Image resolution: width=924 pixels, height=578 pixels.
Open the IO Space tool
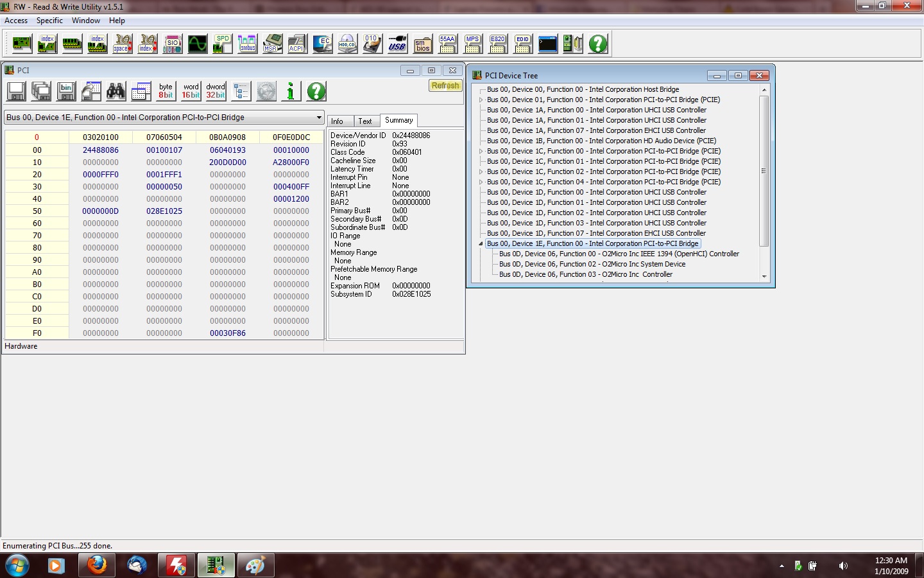(122, 44)
